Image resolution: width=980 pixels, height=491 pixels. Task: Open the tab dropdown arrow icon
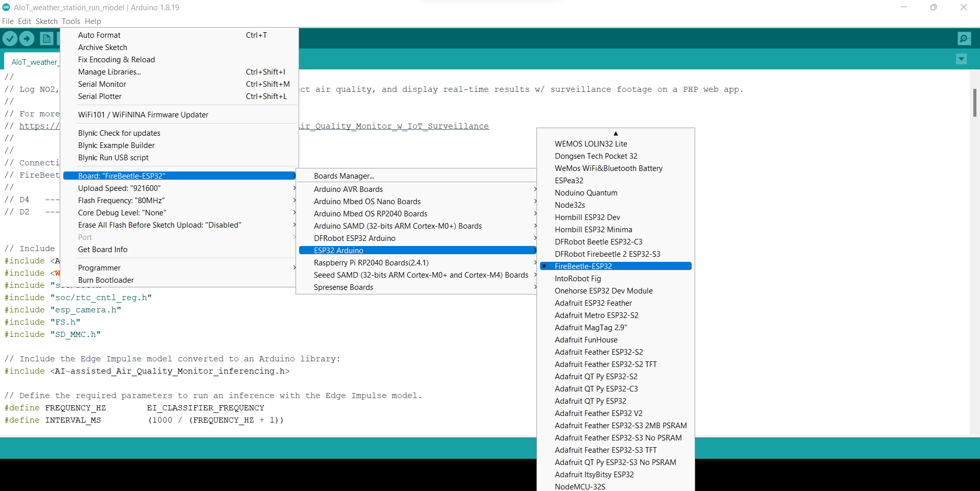(961, 59)
